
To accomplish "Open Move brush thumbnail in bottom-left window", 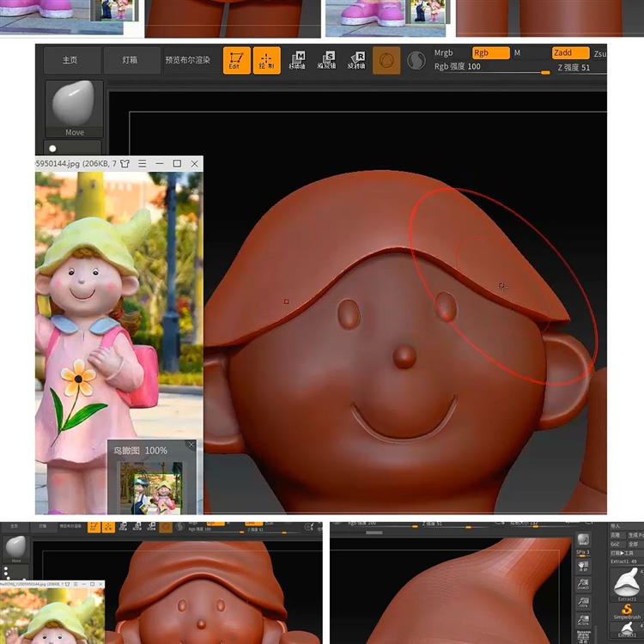I will tap(16, 550).
